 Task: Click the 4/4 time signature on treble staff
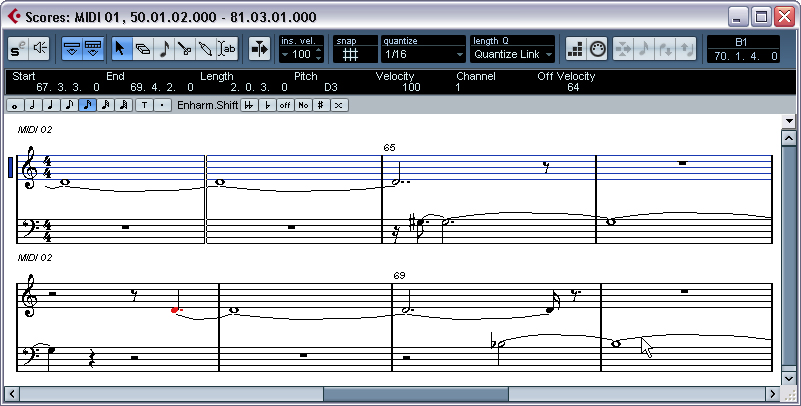47,167
